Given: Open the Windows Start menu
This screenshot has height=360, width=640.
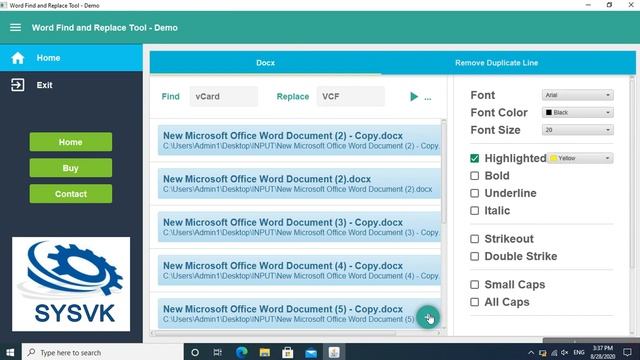Looking at the screenshot, I should click(x=10, y=352).
